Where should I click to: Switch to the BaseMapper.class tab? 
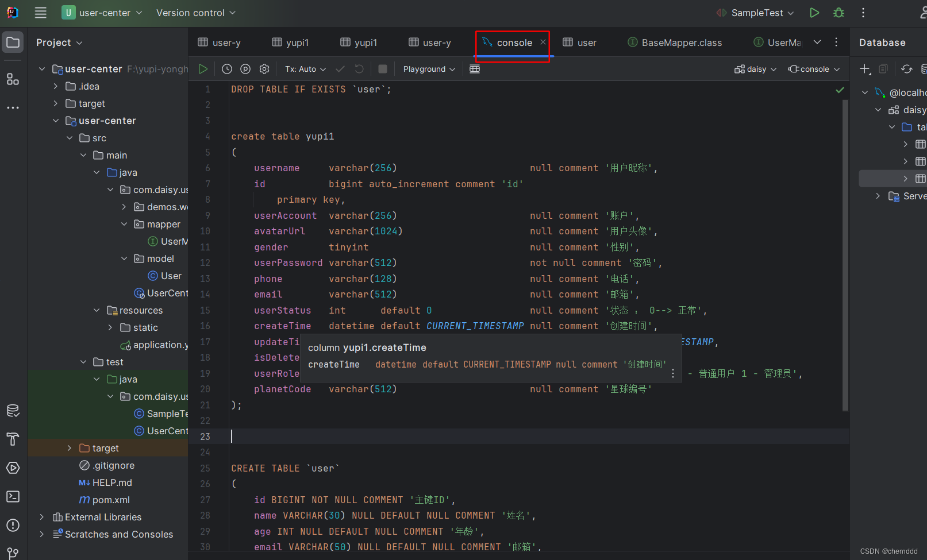pyautogui.click(x=675, y=43)
